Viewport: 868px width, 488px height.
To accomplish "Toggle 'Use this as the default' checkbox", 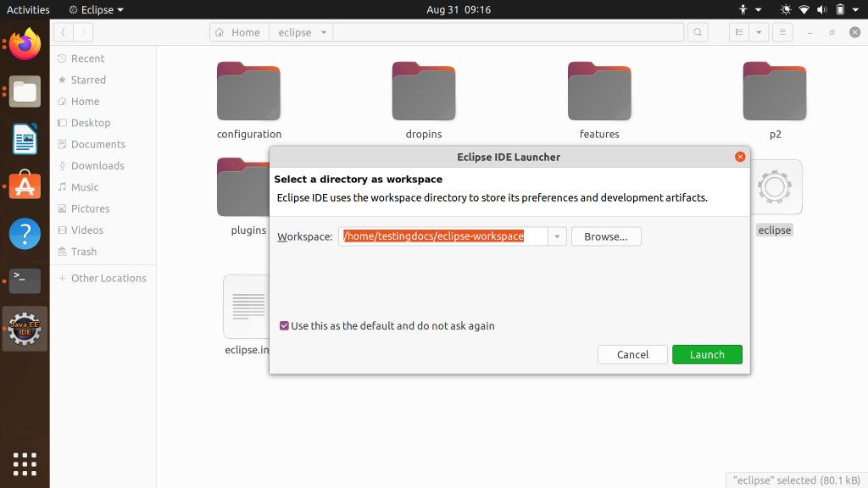I will 284,326.
